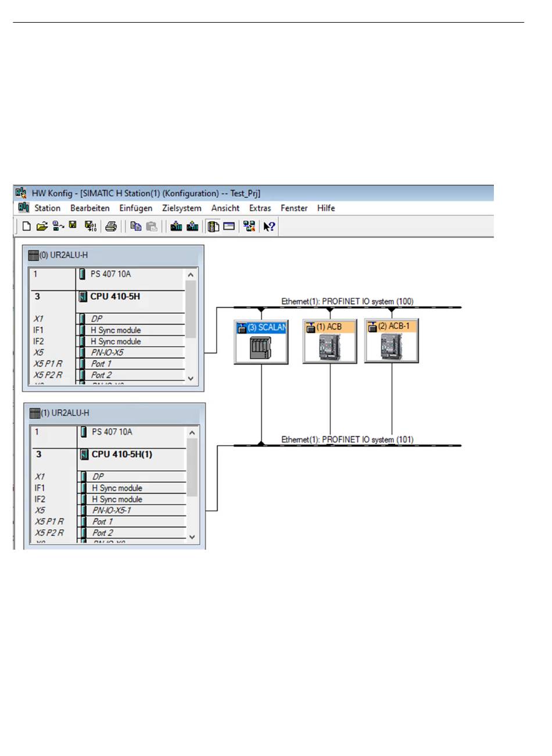Click the Save and Compile toolbar icon
The image size is (552, 756).
pyautogui.click(x=90, y=227)
